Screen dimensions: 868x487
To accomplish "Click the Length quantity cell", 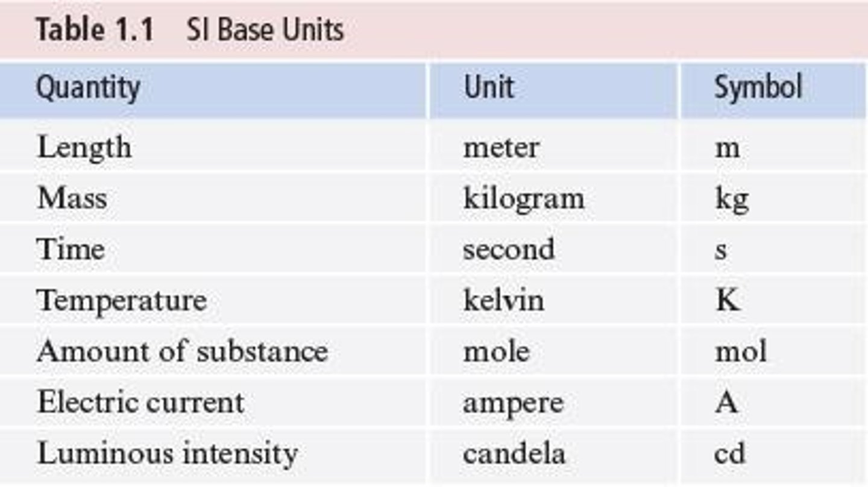I will 84,148.
